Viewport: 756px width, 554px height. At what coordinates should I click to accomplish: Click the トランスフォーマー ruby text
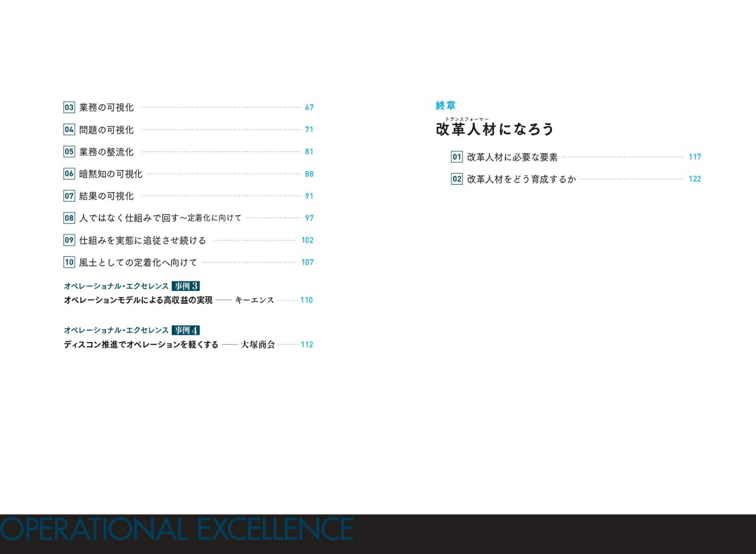[467, 119]
